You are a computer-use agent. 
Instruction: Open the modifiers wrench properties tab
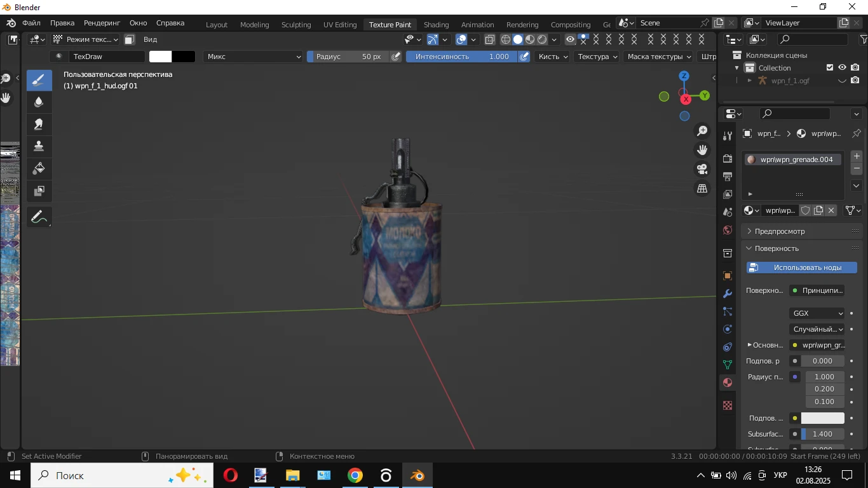point(728,294)
